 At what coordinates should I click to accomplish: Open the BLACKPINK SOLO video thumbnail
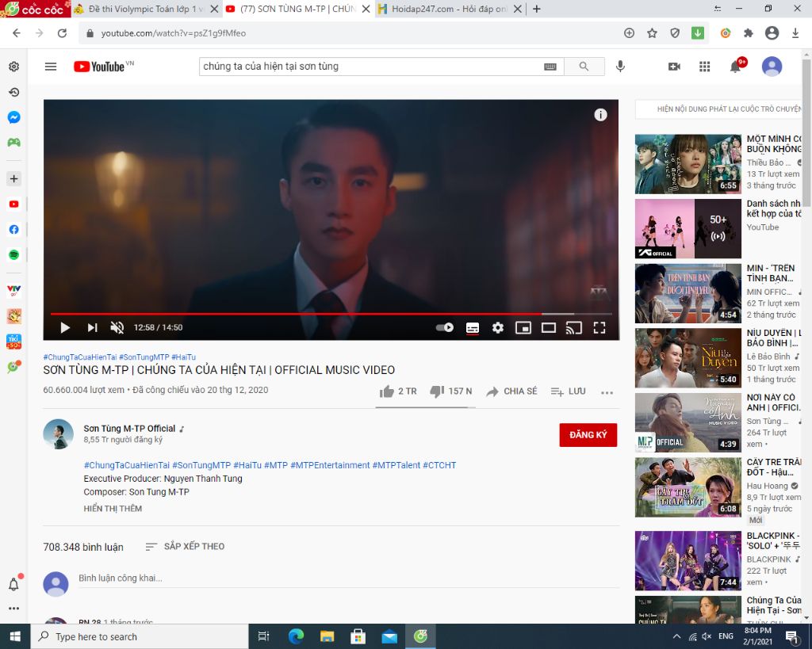point(688,561)
